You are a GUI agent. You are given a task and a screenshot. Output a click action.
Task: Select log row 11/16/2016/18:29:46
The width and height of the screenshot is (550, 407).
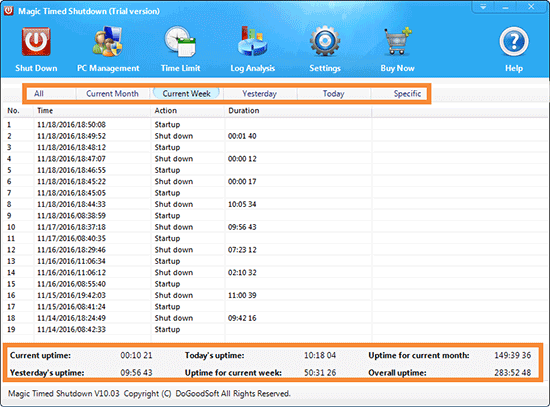pos(275,250)
